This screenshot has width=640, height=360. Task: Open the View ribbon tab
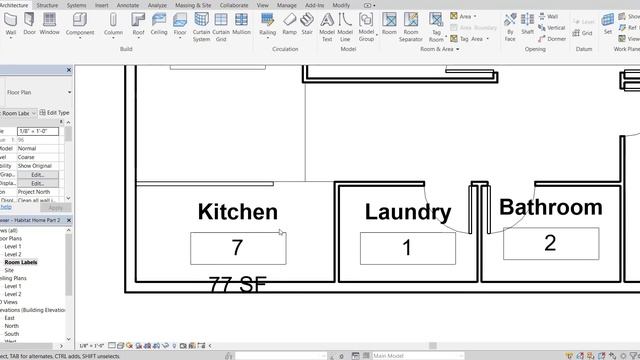pyautogui.click(x=262, y=5)
